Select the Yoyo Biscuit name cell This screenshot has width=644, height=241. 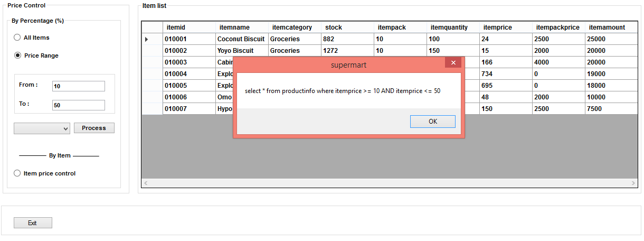(241, 51)
